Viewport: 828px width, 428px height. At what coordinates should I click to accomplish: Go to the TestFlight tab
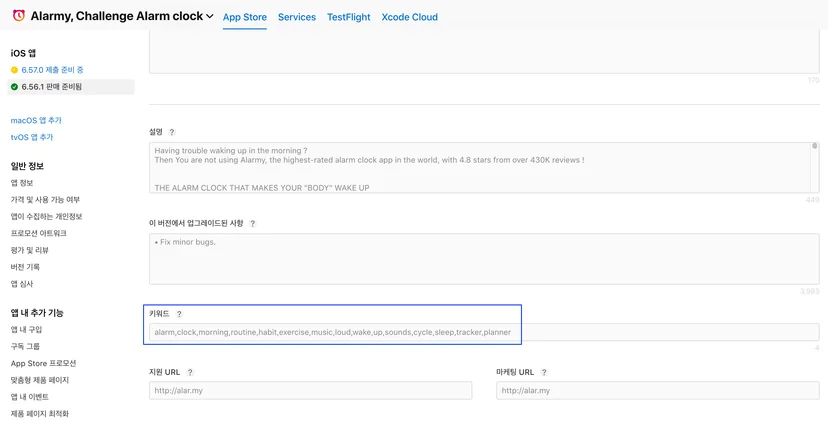click(x=349, y=17)
